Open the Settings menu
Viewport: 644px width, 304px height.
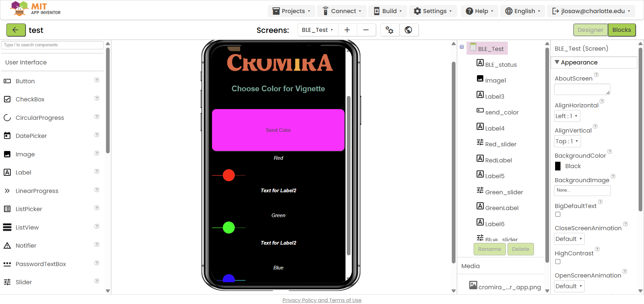[x=433, y=11]
